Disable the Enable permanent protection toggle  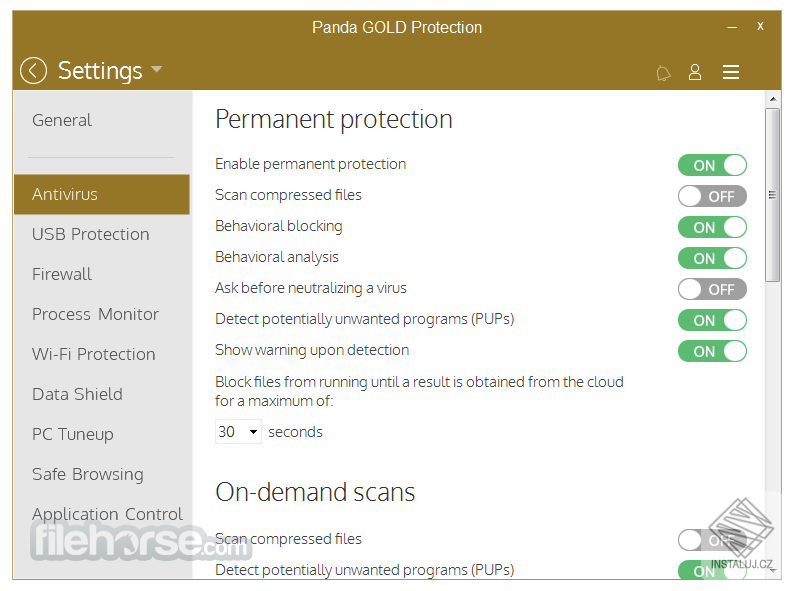[x=712, y=165]
